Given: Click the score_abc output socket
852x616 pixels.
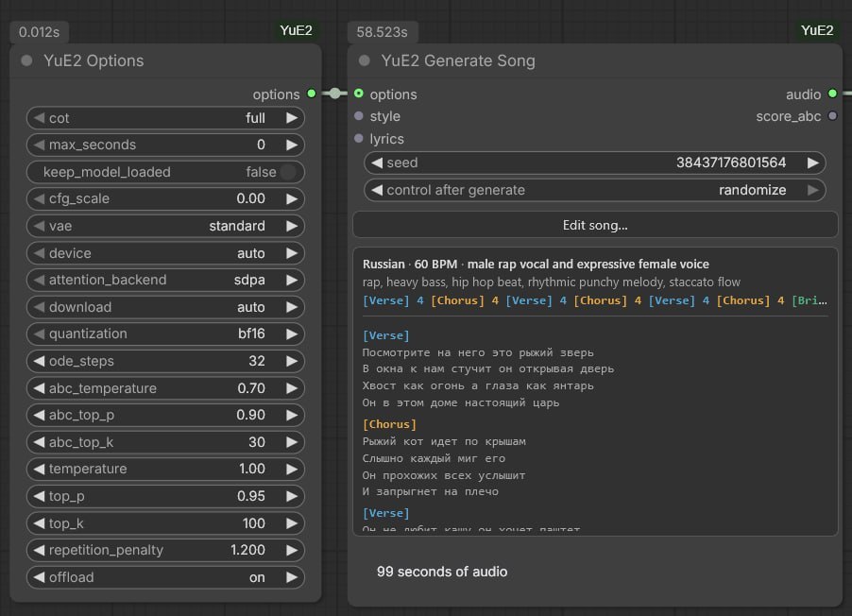Looking at the screenshot, I should pos(832,116).
